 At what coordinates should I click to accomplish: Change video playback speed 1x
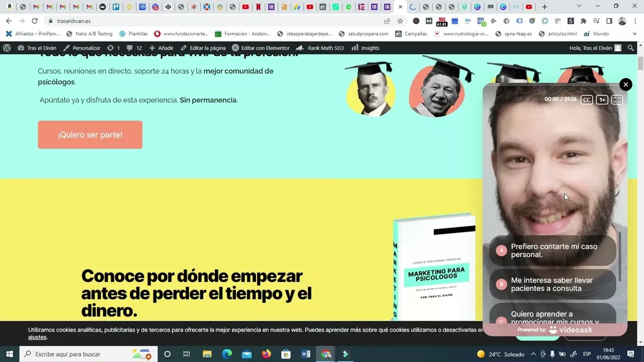coord(602,100)
